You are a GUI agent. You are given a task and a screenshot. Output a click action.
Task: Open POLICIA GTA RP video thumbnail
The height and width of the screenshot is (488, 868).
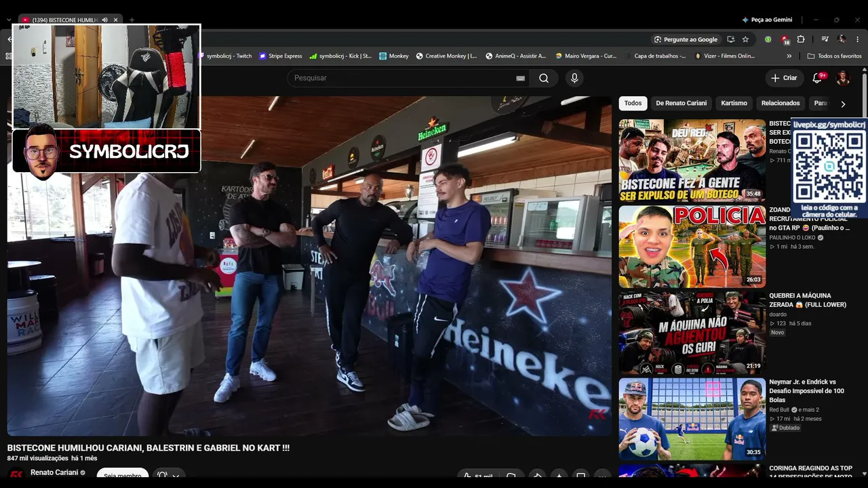click(692, 247)
